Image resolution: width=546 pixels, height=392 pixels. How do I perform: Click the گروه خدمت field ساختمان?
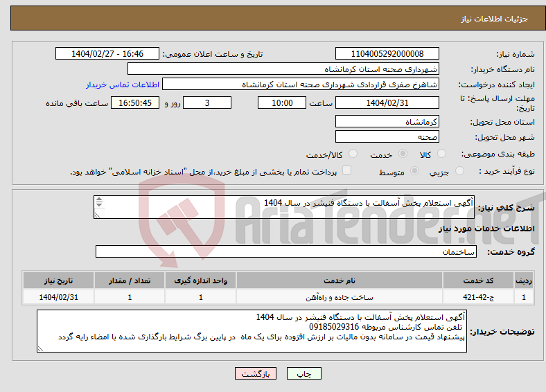(286, 251)
